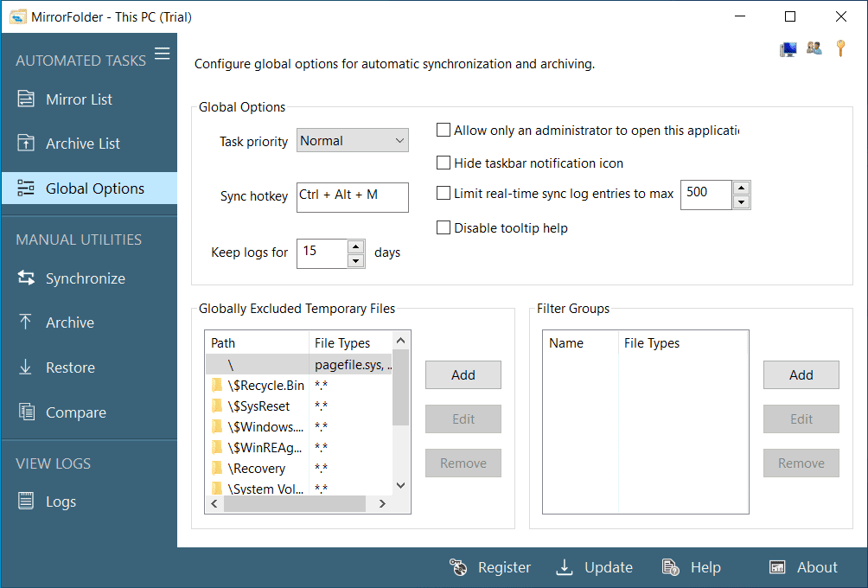Viewport: 868px width, 588px height.
Task: Click Add under Globally Excluded Temporary Files
Action: point(463,374)
